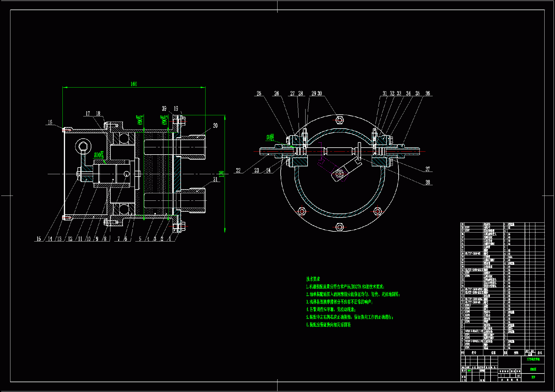Click the bottom hex bolt on circular flange
Screen dimensions: 555x392
(x=340, y=227)
